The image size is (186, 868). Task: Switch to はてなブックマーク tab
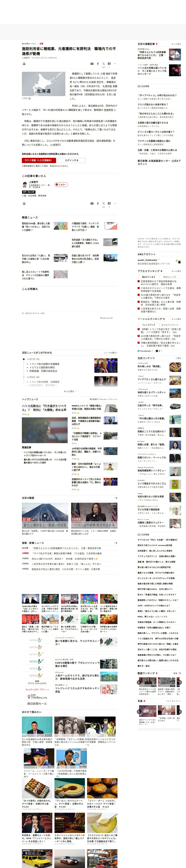[x=170, y=325]
